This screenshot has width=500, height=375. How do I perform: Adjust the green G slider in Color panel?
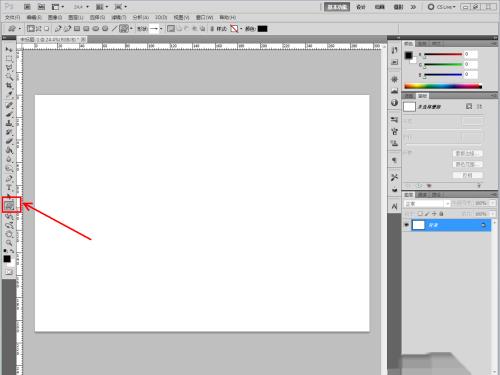[443, 64]
